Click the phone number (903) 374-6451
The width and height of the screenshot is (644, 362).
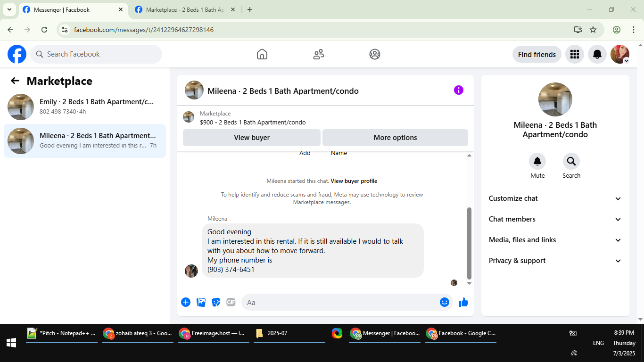[x=231, y=270]
